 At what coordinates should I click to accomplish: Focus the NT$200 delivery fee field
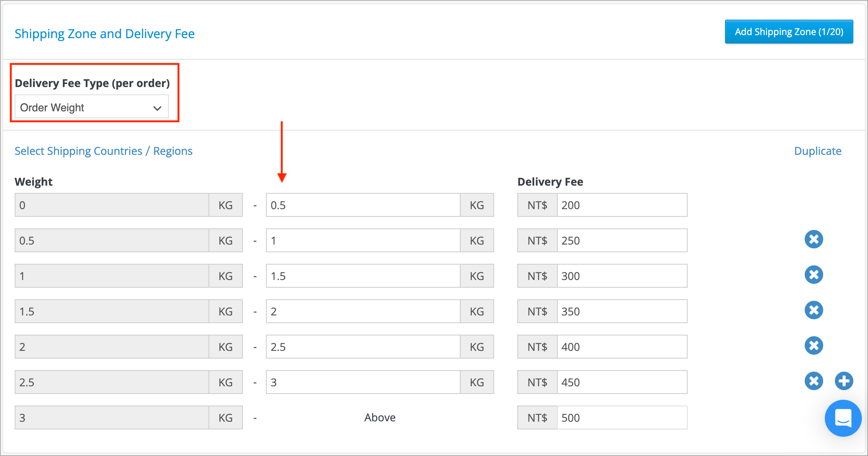[622, 205]
